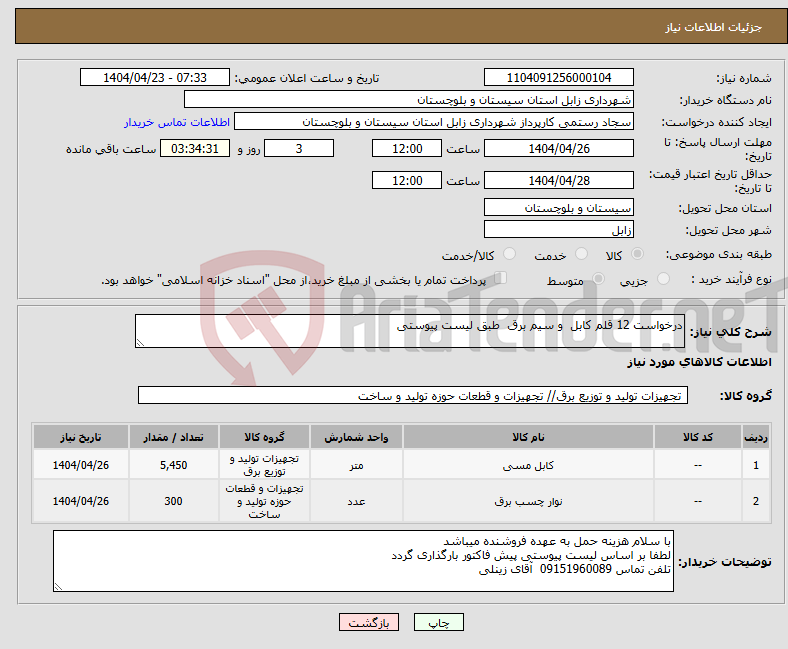
Task: Select the متوسط purchase type radio
Action: (x=599, y=279)
